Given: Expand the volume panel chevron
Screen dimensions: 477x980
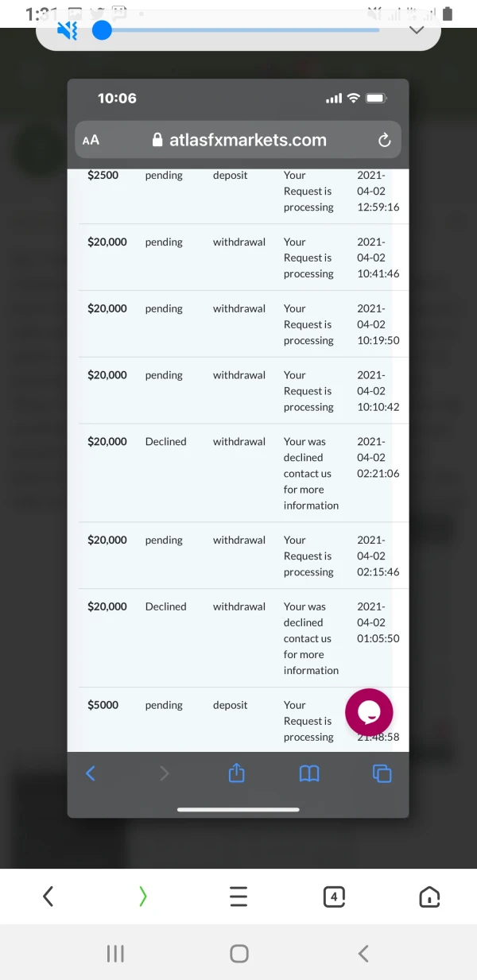Looking at the screenshot, I should click(416, 30).
